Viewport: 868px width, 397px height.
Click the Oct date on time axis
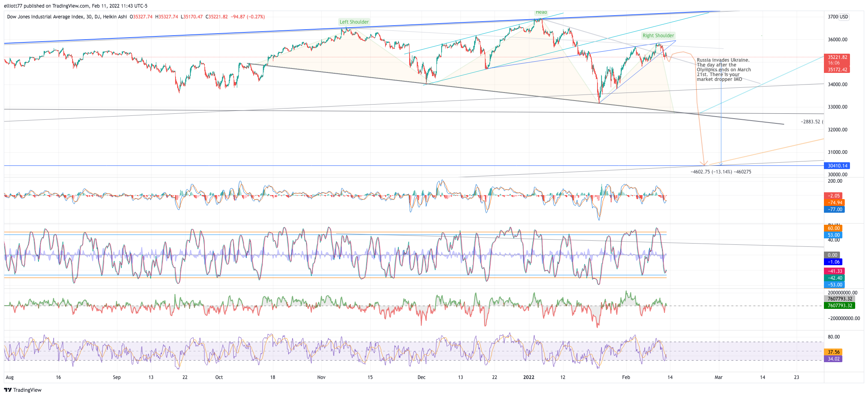[x=219, y=377]
